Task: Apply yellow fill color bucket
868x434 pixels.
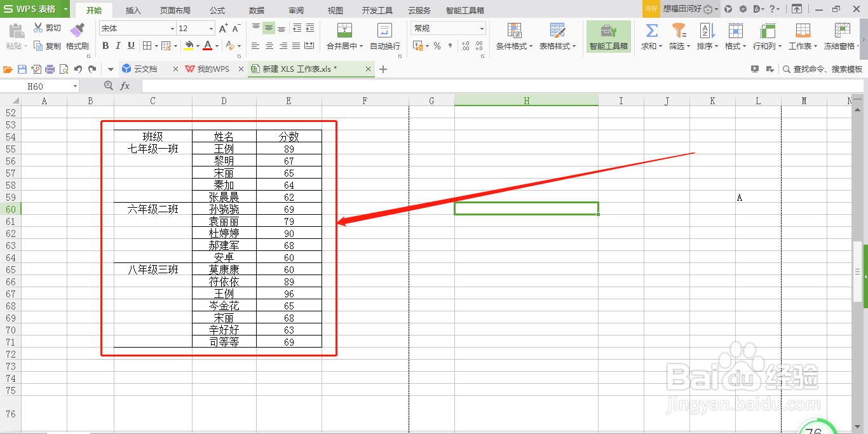Action: pyautogui.click(x=189, y=46)
